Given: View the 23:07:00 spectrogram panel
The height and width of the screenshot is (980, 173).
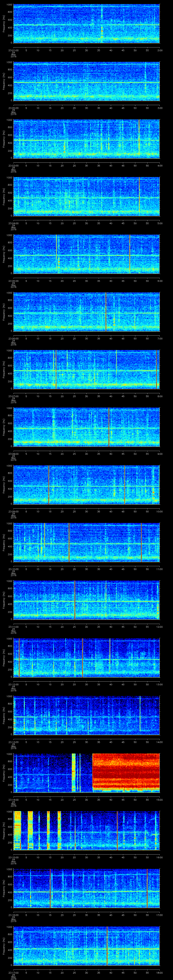Looking at the screenshot, I should coord(87,369).
